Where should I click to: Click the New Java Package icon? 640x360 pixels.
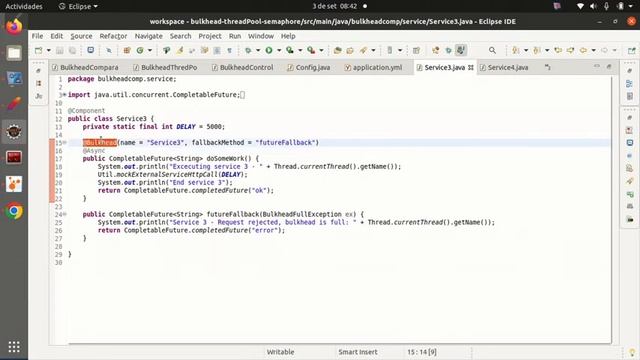(127, 50)
